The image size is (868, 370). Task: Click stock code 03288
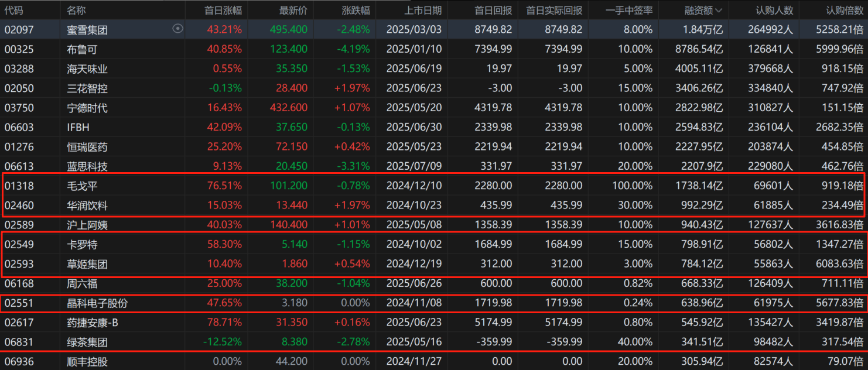19,68
